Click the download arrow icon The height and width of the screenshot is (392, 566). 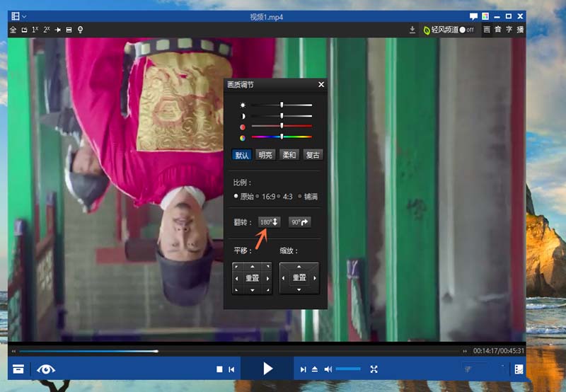click(412, 30)
